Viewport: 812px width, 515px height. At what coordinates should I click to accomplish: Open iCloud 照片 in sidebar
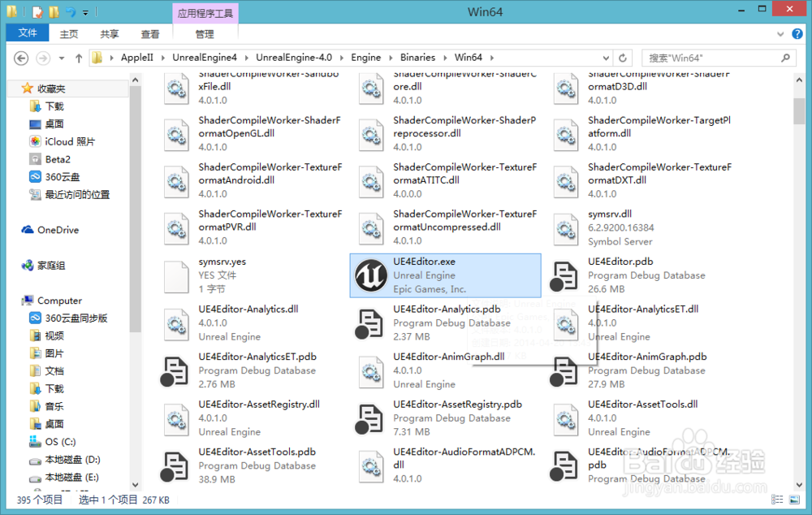[69, 141]
